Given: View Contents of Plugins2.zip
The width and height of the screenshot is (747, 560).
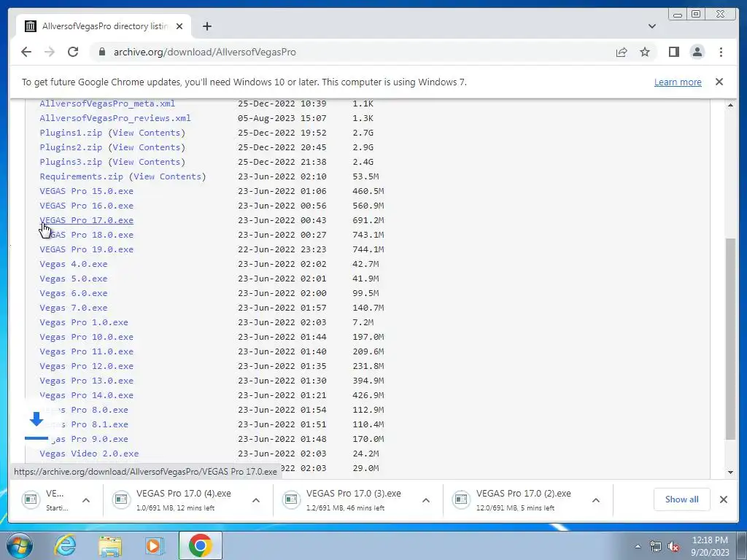Looking at the screenshot, I should pos(146,147).
